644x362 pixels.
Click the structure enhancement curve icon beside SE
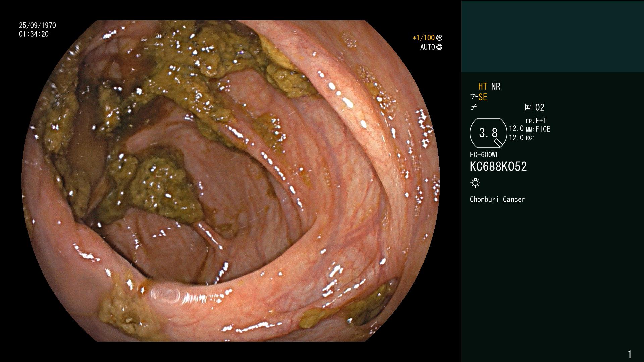[474, 97]
